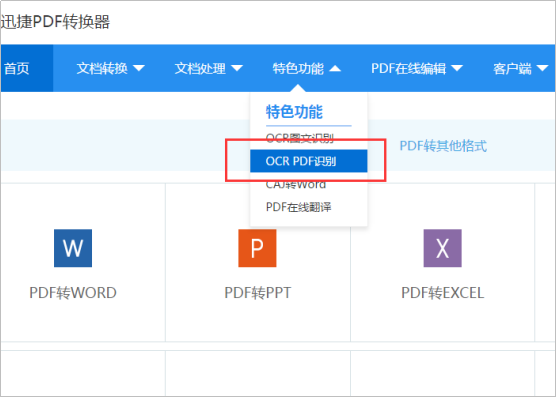The image size is (556, 398).
Task: Open the 客户端 navigation item
Action: [x=512, y=68]
